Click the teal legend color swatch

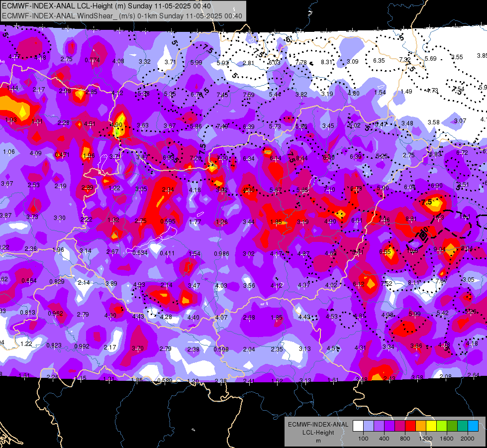pos(463,426)
